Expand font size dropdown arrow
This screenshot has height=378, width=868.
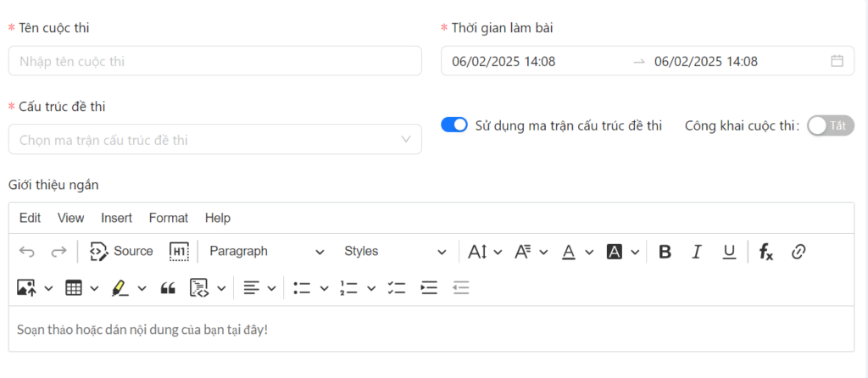pos(497,253)
